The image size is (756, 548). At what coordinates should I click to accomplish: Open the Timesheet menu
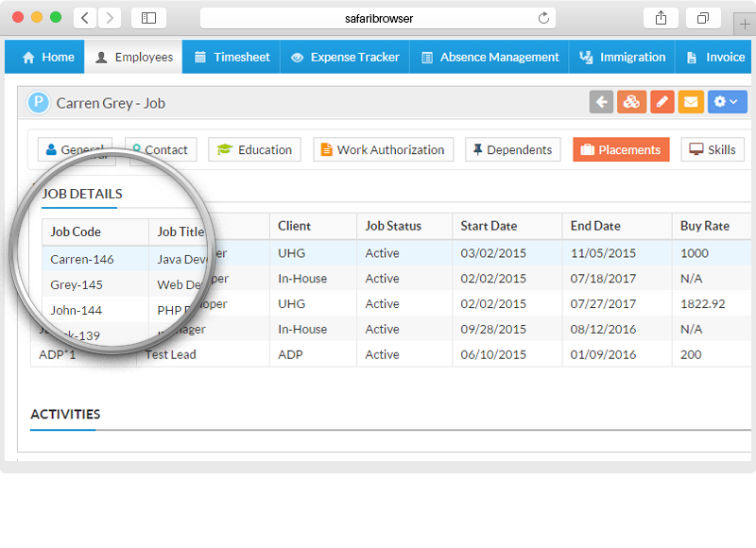[x=232, y=57]
